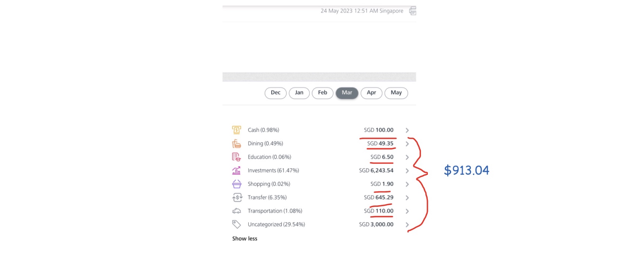Click the Investments chart icon
Viewport: 644px width, 256px height.
click(237, 171)
